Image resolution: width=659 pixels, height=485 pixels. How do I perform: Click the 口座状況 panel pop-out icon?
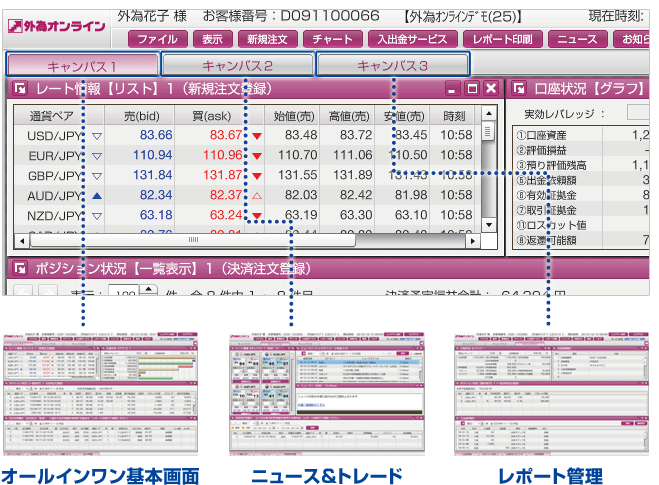[x=519, y=89]
